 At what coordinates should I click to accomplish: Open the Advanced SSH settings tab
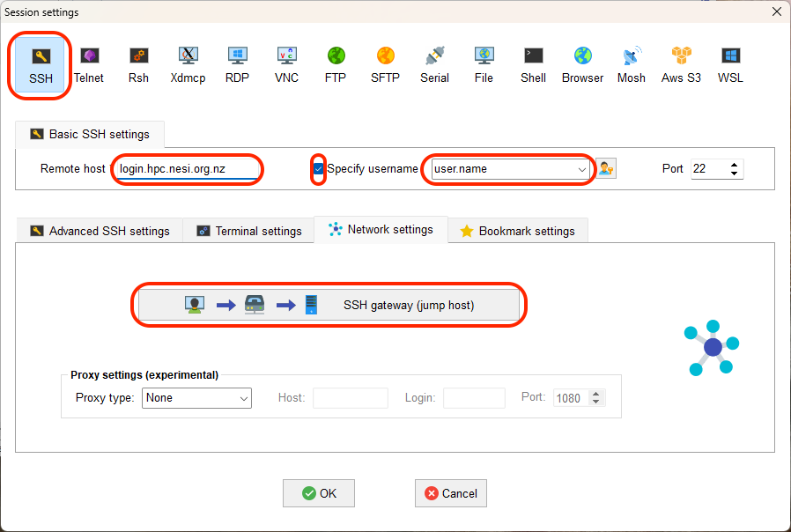click(x=100, y=231)
